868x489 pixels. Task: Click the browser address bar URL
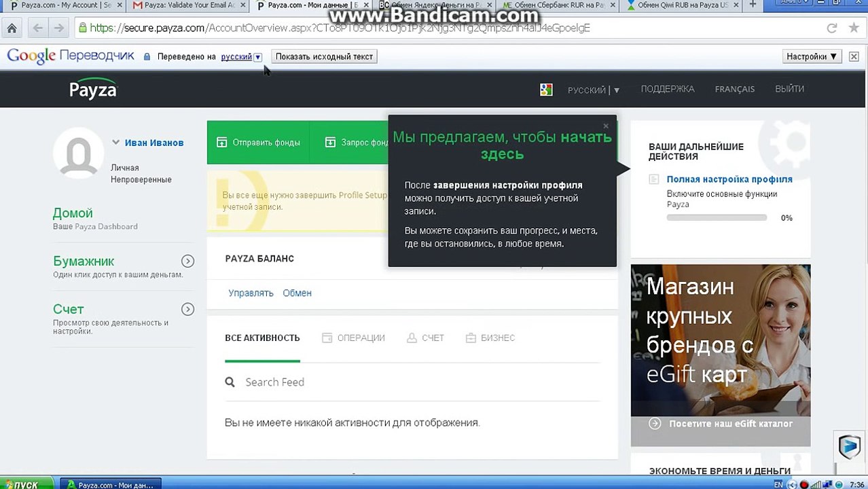340,29
